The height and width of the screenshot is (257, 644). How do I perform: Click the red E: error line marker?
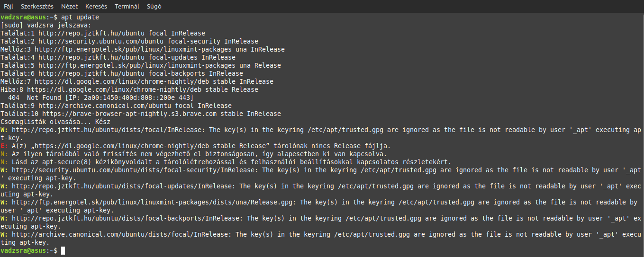[x=4, y=146]
